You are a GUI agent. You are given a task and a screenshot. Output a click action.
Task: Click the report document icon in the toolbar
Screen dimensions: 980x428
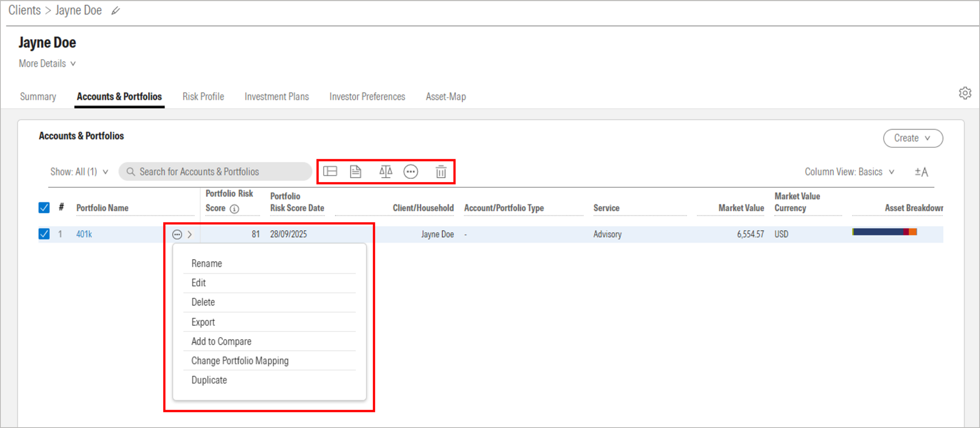356,172
